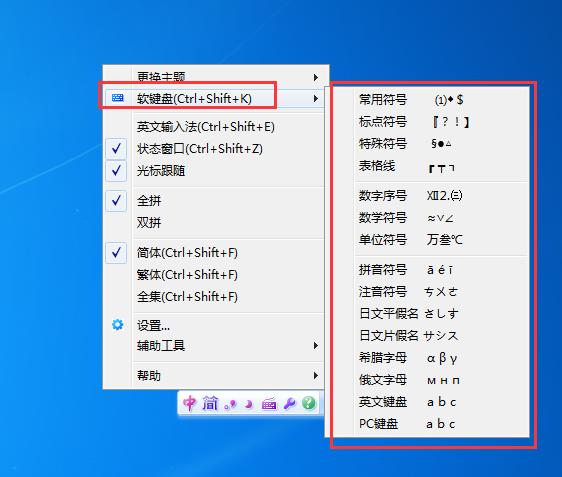This screenshot has height=477, width=562.
Task: Click the half-moon width icon on IME bar
Action: [x=248, y=405]
